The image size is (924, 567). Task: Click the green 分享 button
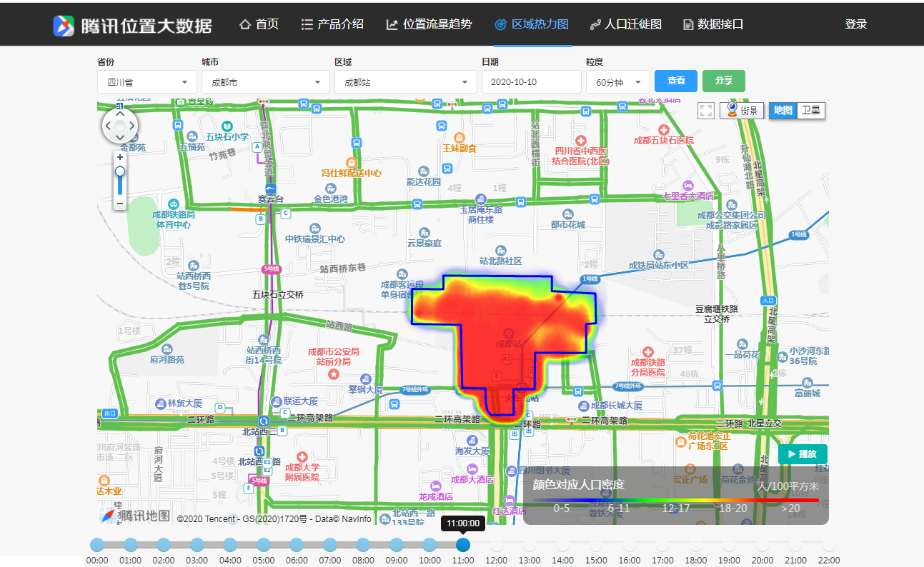coord(724,81)
